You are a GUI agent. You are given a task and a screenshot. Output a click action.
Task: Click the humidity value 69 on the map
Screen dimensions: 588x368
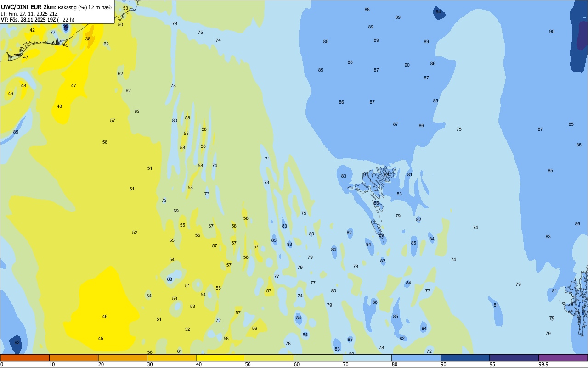coord(176,211)
